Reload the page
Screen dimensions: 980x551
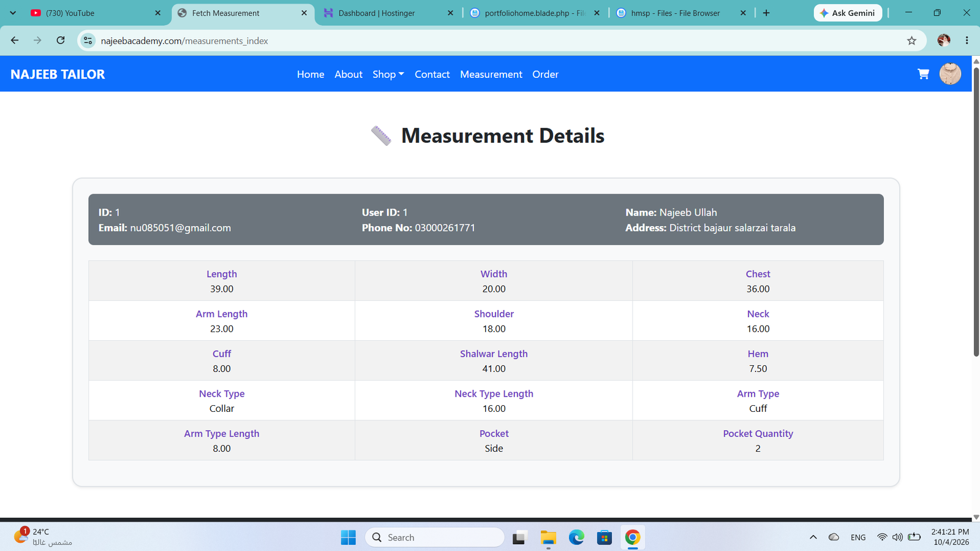pyautogui.click(x=61, y=40)
